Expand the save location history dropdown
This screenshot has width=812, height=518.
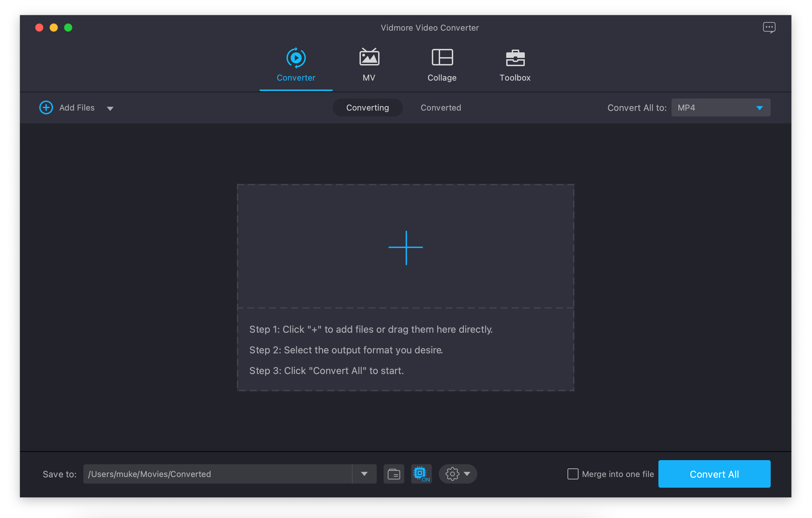pos(365,474)
